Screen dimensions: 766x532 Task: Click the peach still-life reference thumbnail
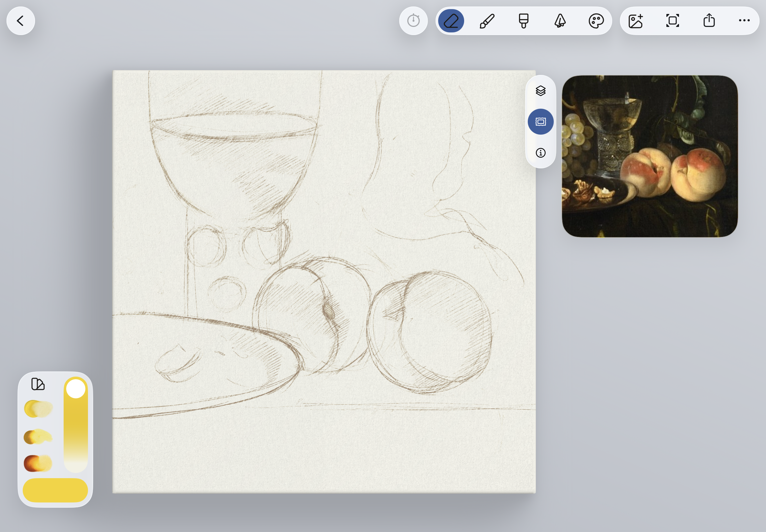coord(649,156)
